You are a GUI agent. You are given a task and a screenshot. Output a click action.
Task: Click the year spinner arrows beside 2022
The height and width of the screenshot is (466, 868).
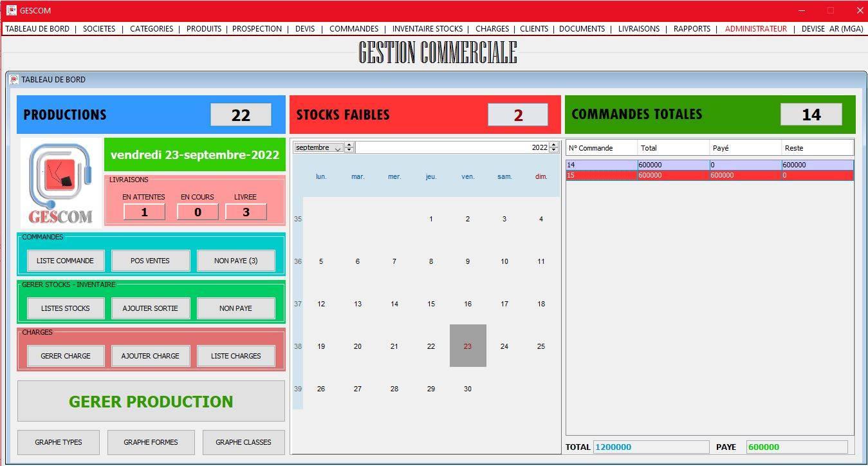pyautogui.click(x=553, y=147)
